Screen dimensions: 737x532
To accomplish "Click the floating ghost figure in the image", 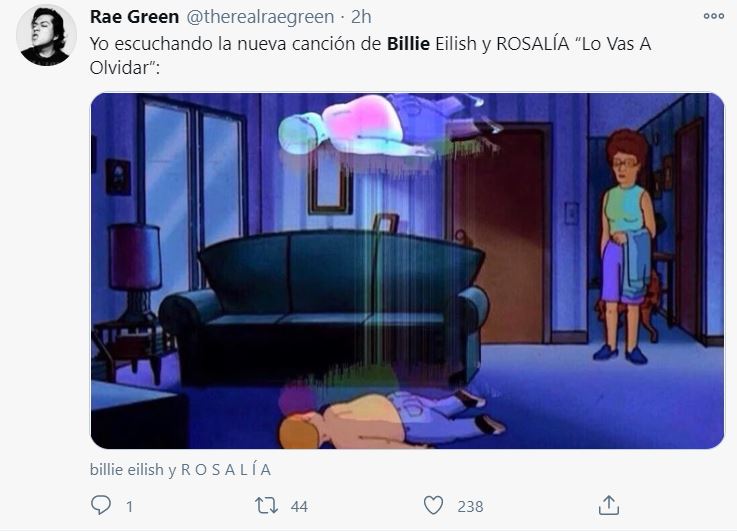I will (383, 125).
